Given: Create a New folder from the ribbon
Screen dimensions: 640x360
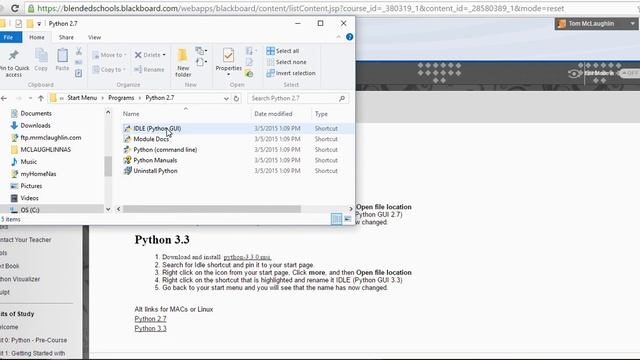Looking at the screenshot, I should (x=183, y=62).
